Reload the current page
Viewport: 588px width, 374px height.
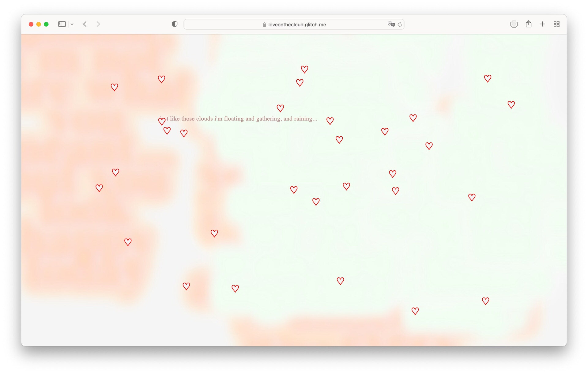pyautogui.click(x=400, y=24)
